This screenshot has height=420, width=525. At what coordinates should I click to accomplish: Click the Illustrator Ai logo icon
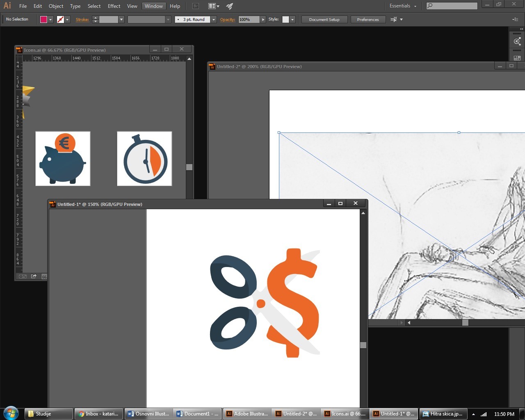point(7,6)
